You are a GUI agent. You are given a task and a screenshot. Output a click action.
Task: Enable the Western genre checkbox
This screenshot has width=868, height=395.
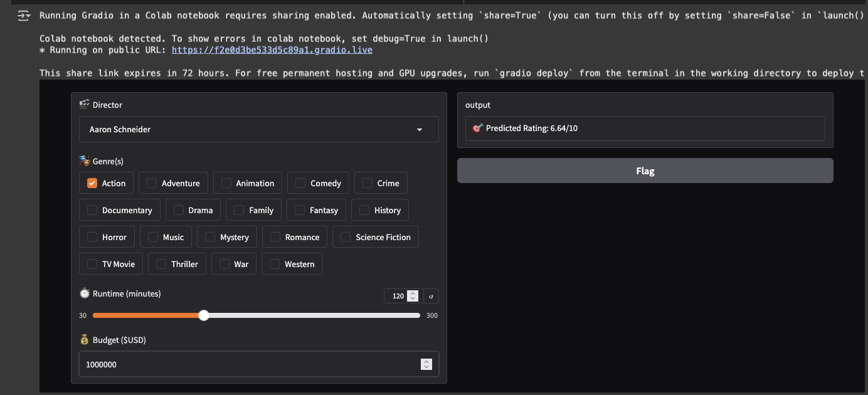(275, 264)
